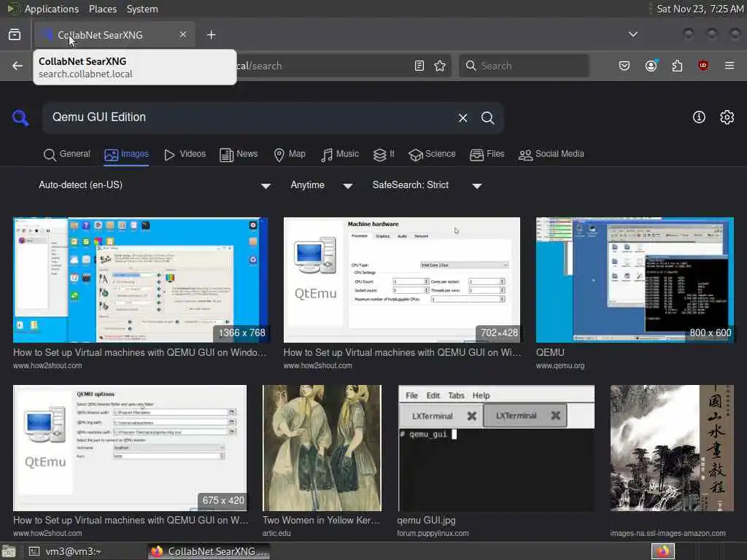747x560 pixels.
Task: Click the clock Sat Nov 23 7:25 AM
Action: point(700,9)
